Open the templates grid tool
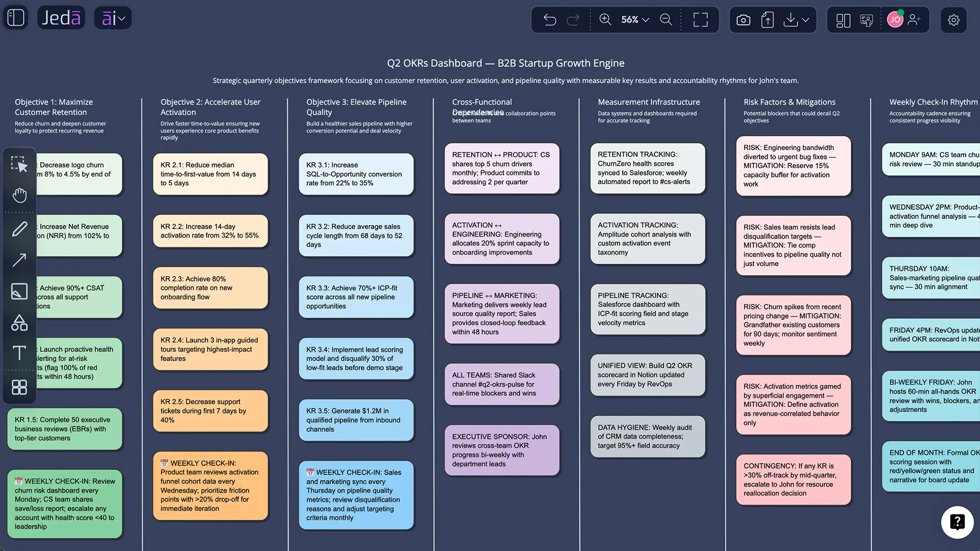 (19, 387)
